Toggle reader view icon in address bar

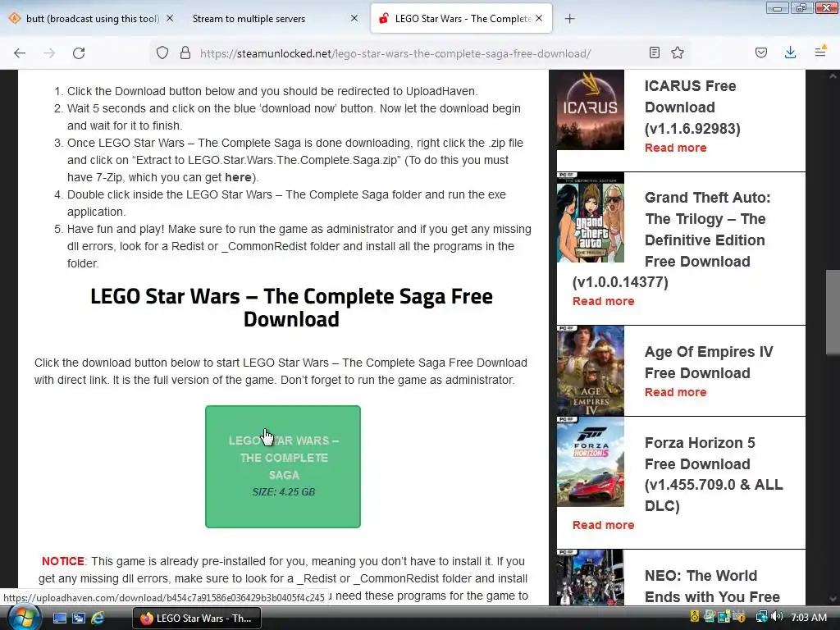tap(654, 52)
